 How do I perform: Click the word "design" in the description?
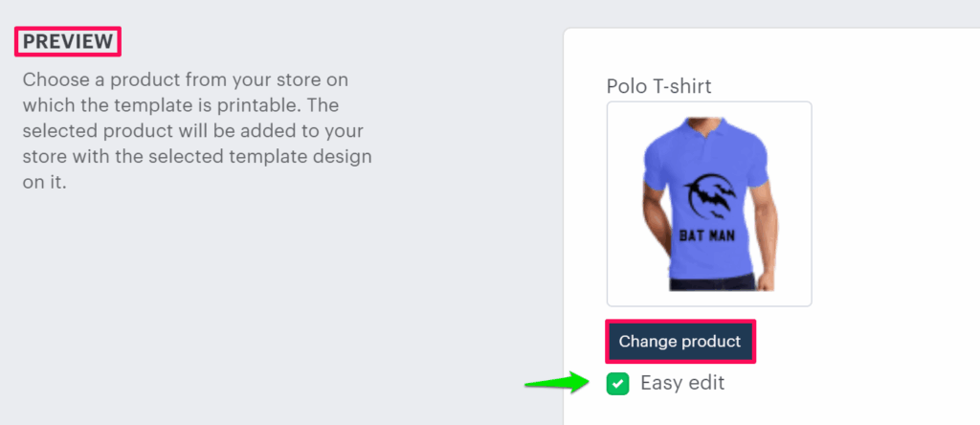pyautogui.click(x=340, y=156)
